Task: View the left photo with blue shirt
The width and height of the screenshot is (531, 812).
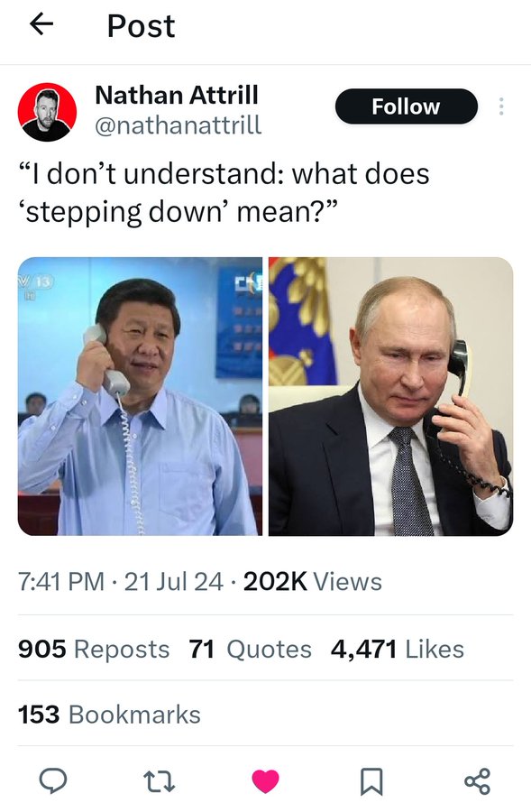Action: pyautogui.click(x=141, y=396)
